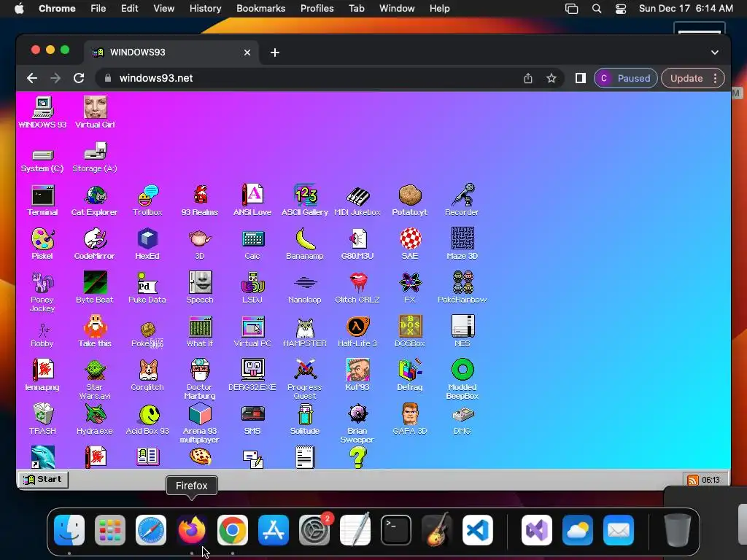Screen dimensions: 747x560
Task: Click the RSS feed icon in taskbar tray
Action: coord(693,480)
